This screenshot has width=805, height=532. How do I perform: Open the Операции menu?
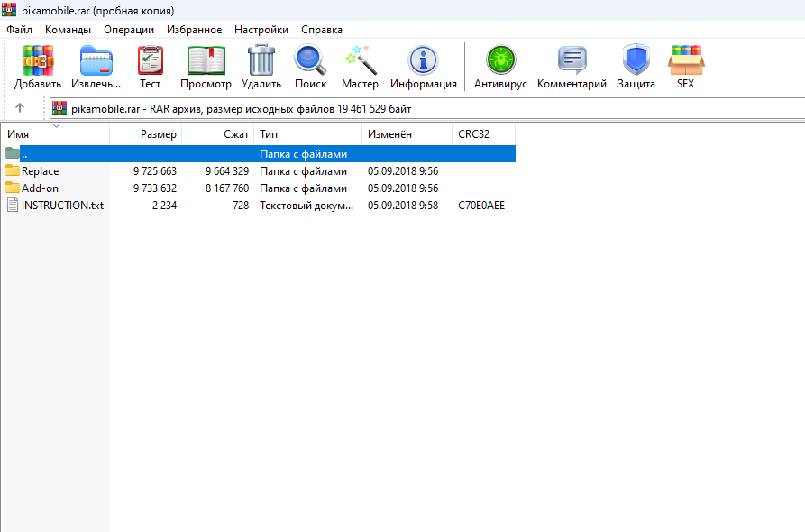tap(129, 30)
